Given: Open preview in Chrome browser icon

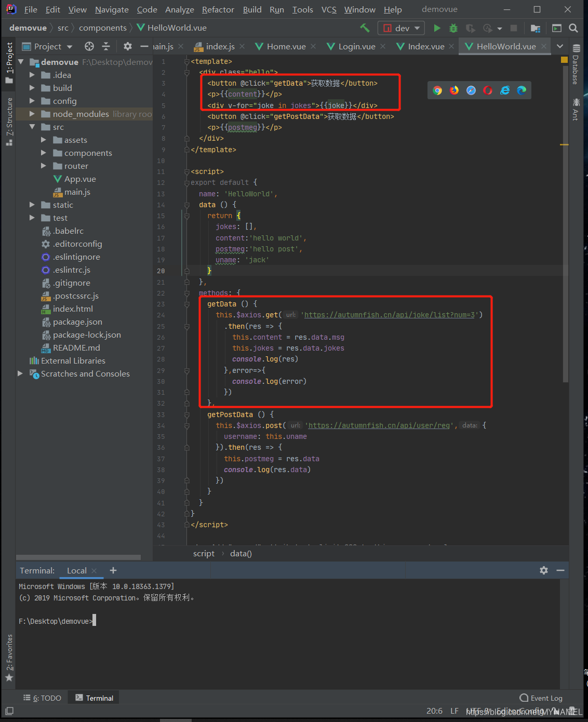Looking at the screenshot, I should click(437, 90).
